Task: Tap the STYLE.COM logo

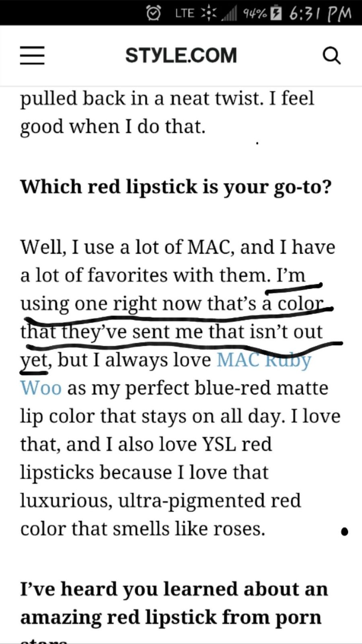Action: coord(181,55)
